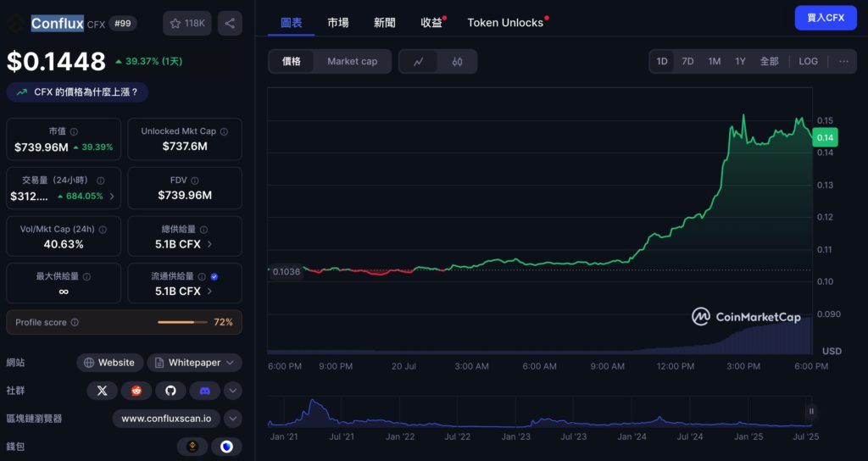Image resolution: width=868 pixels, height=461 pixels.
Task: Click the 40.63% Vol/Mkt Cap value
Action: (63, 244)
